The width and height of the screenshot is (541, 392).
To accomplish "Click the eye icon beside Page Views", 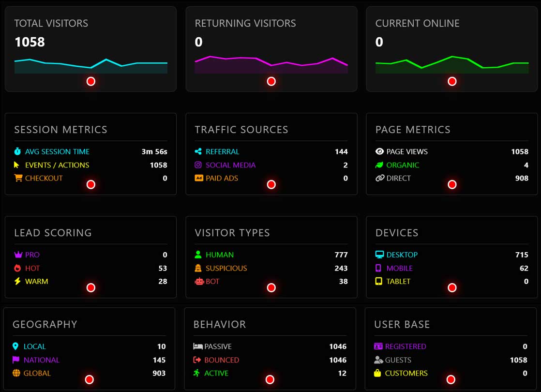I will [379, 151].
